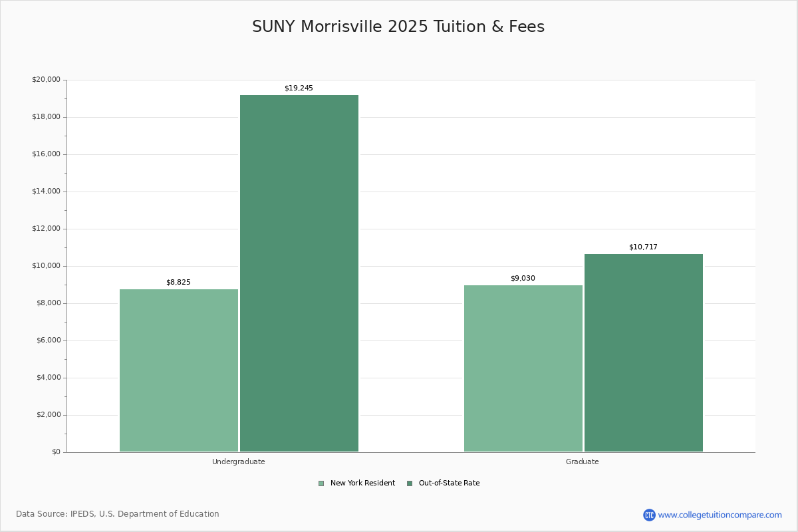Click the $20,000 y-axis tick label

point(47,78)
